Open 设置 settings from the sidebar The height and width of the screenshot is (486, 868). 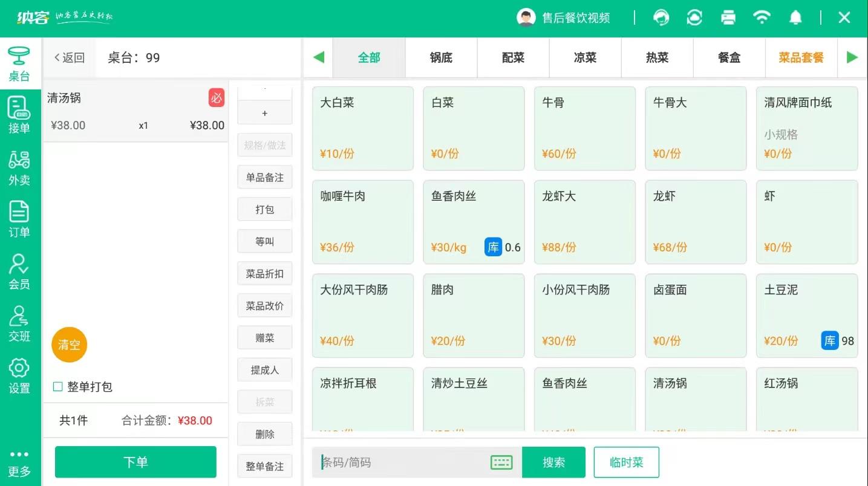(x=19, y=376)
